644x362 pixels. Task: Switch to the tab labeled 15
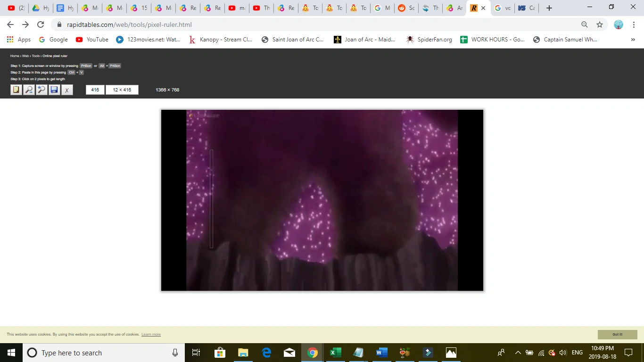pyautogui.click(x=139, y=8)
